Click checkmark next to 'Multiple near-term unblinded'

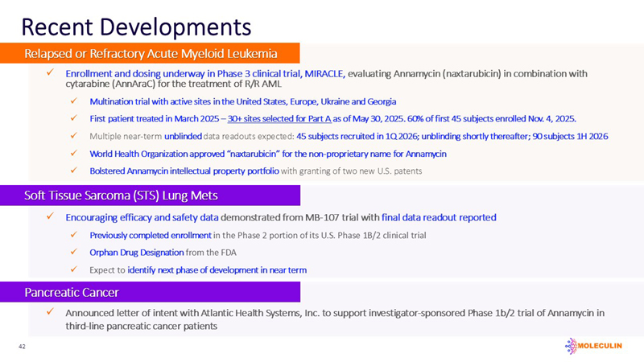[73, 136]
